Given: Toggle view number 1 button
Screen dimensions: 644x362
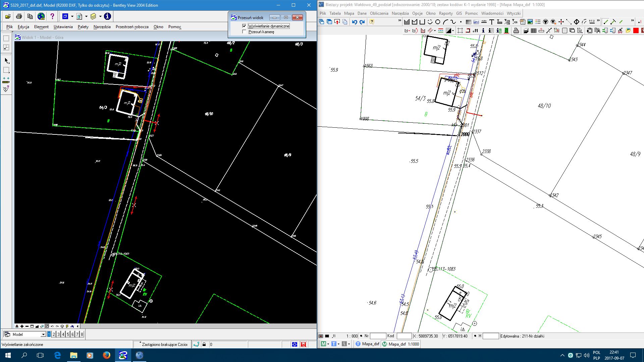Looking at the screenshot, I should [49, 334].
